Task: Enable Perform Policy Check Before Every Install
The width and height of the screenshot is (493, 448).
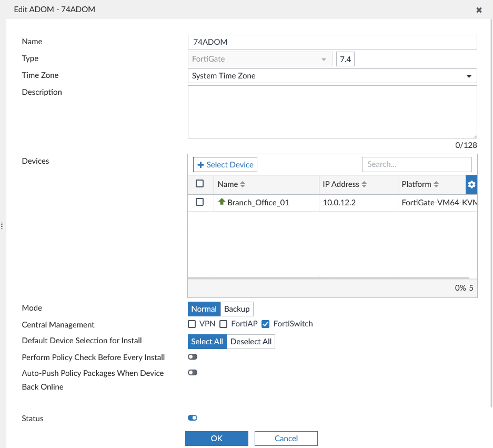Action: click(x=192, y=356)
